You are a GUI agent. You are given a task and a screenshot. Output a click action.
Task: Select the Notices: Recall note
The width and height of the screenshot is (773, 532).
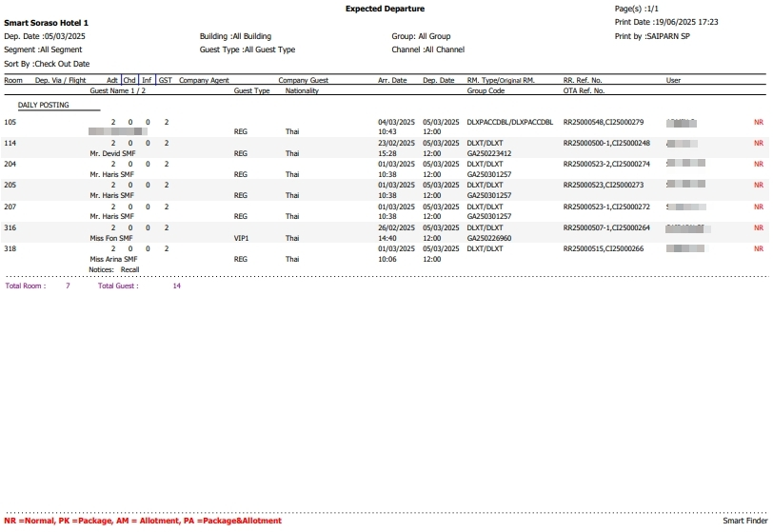point(114,269)
